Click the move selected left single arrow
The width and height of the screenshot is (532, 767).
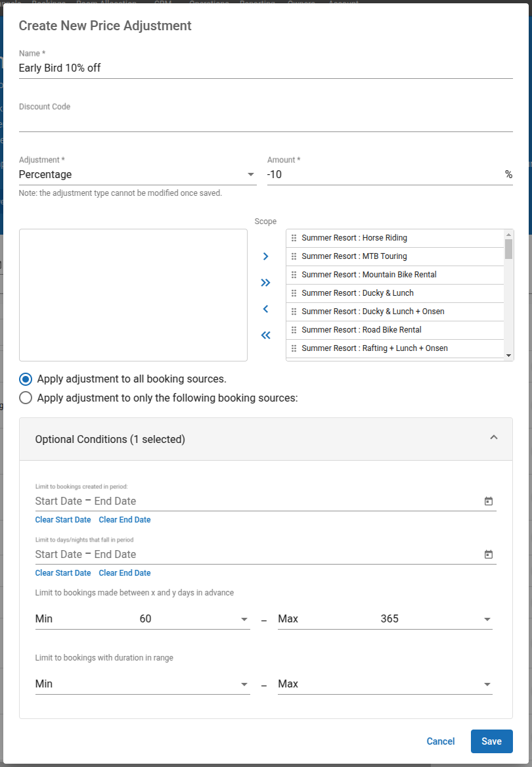point(265,309)
